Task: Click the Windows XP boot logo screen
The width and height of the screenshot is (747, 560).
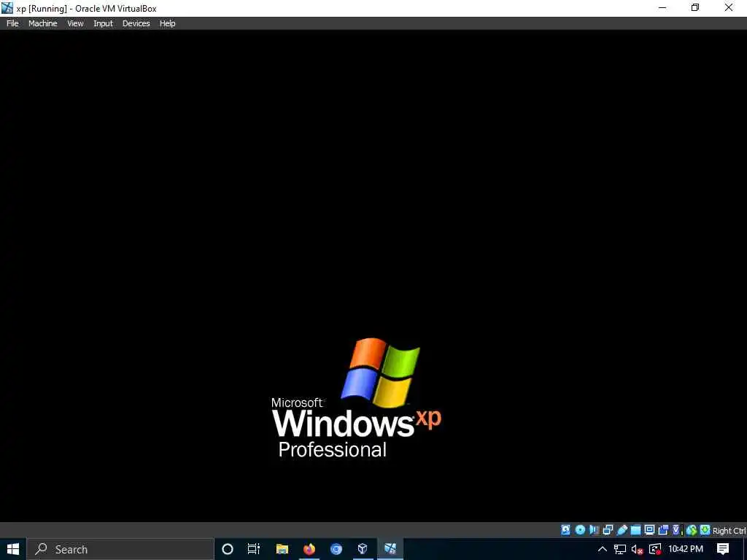Action: click(x=356, y=399)
